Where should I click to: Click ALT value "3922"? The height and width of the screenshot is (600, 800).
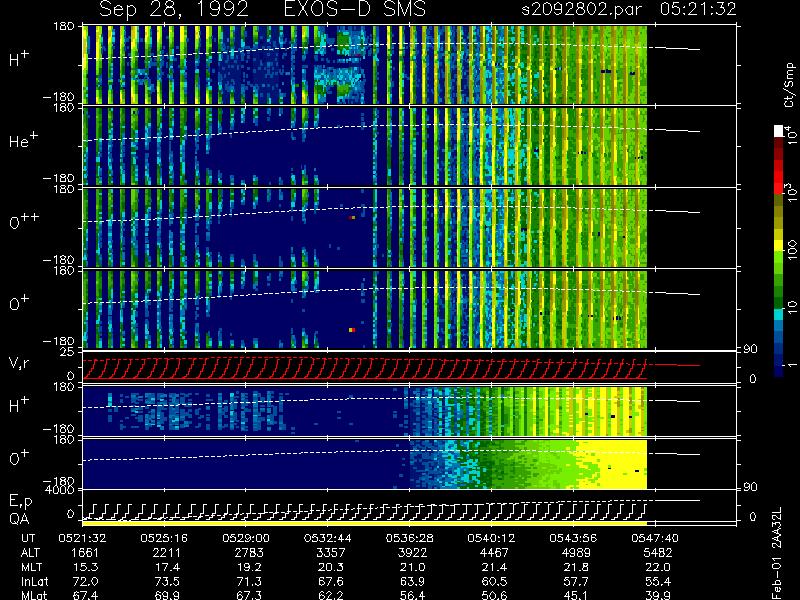(x=412, y=553)
